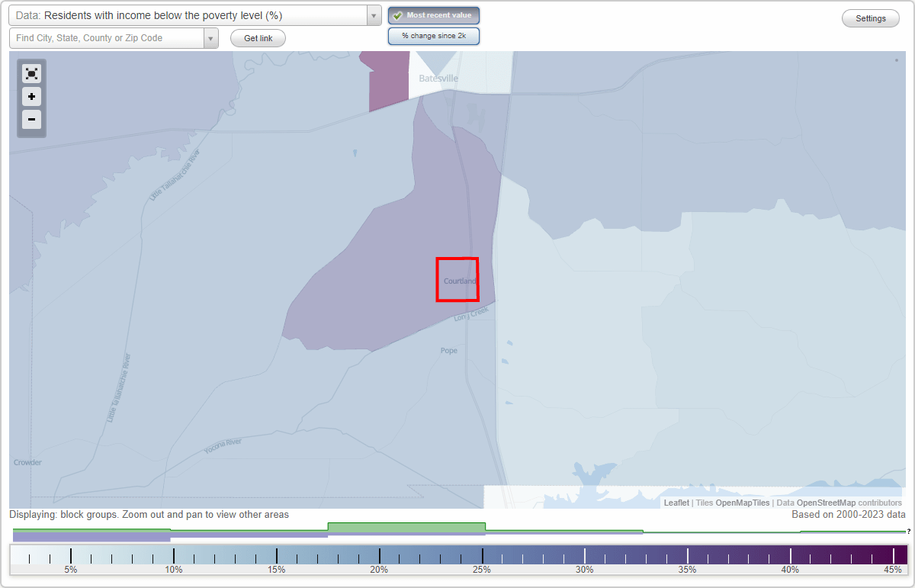Screen dimensions: 915x588
Task: Open the Residents with income dropdown list
Action: [373, 14]
